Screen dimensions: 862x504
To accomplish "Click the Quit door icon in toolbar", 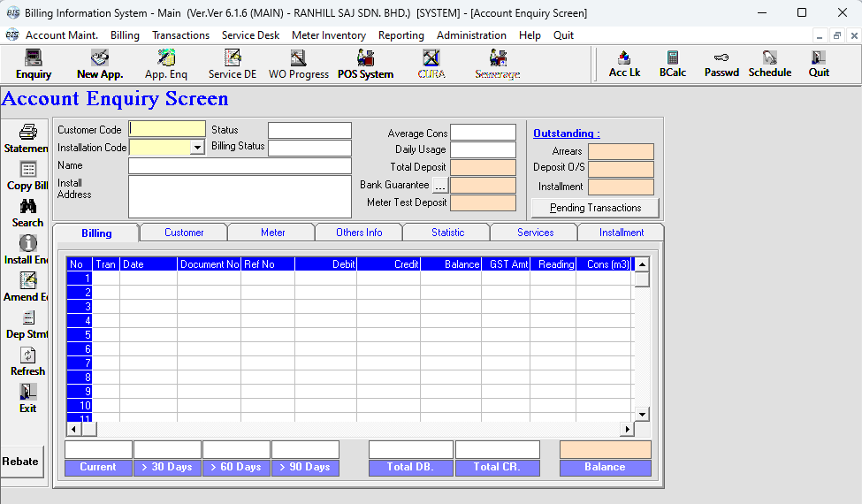I will pos(819,64).
